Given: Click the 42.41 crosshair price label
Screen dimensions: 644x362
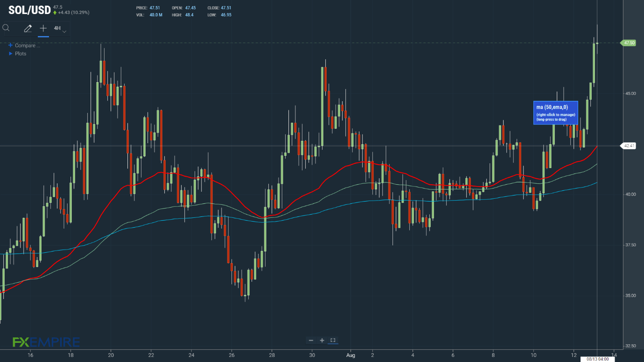Looking at the screenshot, I should coord(628,146).
